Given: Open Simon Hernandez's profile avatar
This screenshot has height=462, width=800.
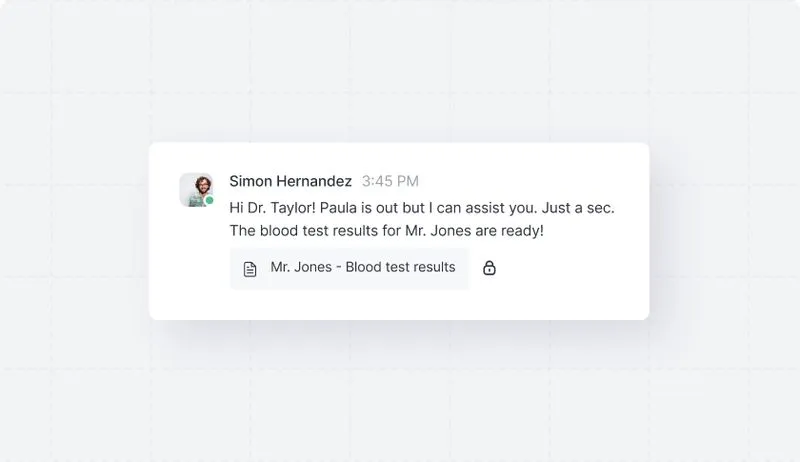Looking at the screenshot, I should (196, 190).
